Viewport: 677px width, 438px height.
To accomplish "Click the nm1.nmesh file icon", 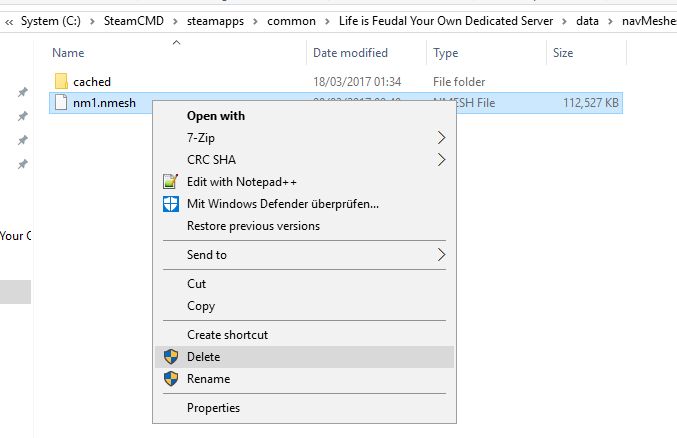I will [x=61, y=102].
